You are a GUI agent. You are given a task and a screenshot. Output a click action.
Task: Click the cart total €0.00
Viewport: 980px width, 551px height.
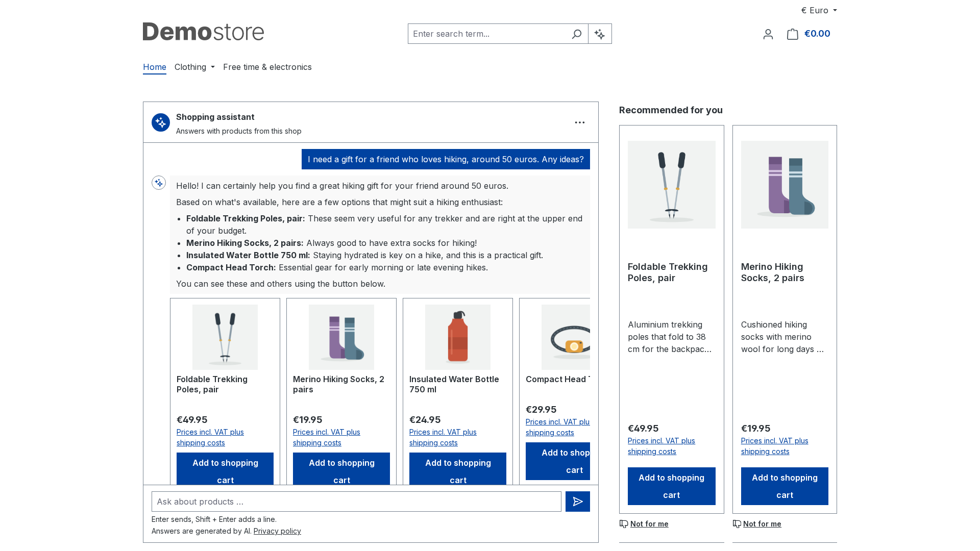[x=817, y=34]
